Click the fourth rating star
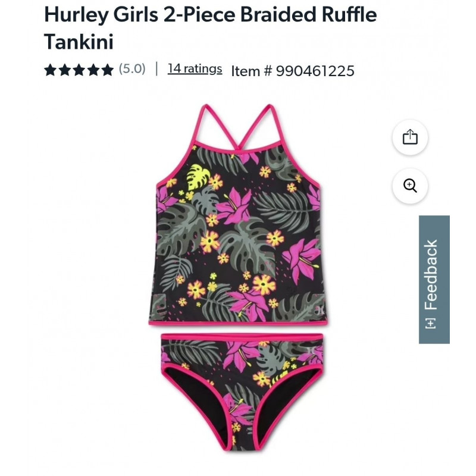This screenshot has height=476, width=476. tap(93, 70)
